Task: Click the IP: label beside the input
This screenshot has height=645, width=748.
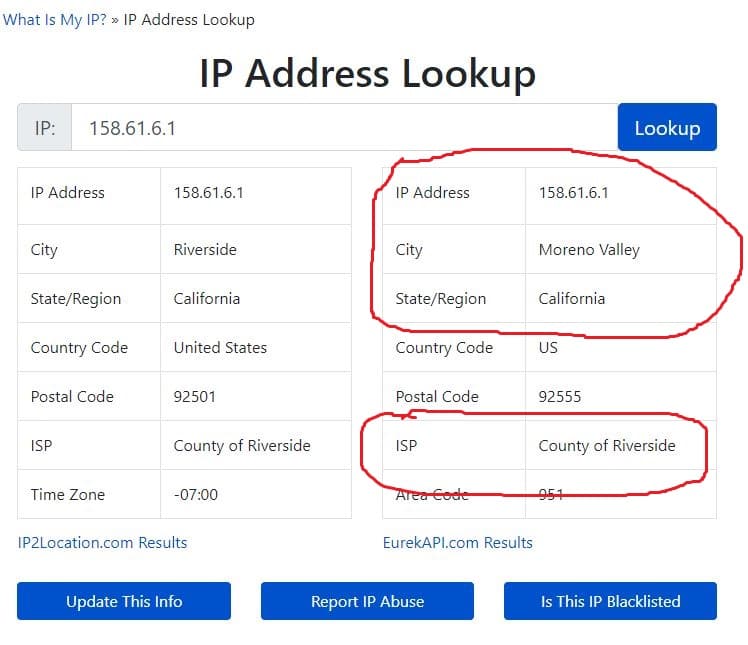Action: 45,128
